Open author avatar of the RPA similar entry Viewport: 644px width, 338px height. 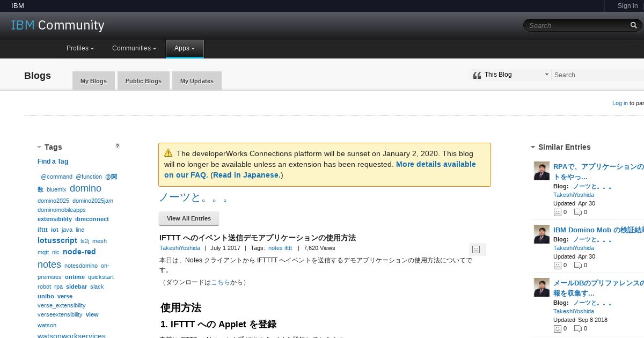pos(541,171)
